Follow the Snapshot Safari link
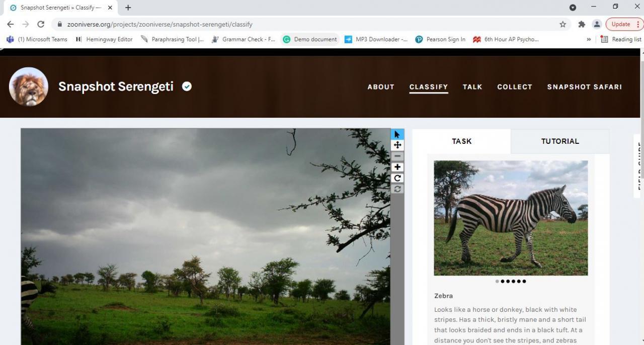 585,87
